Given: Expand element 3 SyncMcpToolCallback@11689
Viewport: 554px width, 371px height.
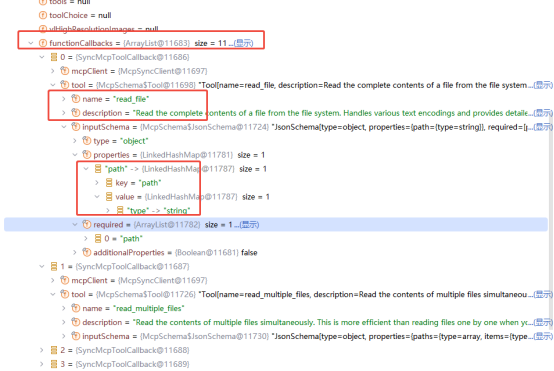Looking at the screenshot, I should pos(42,364).
